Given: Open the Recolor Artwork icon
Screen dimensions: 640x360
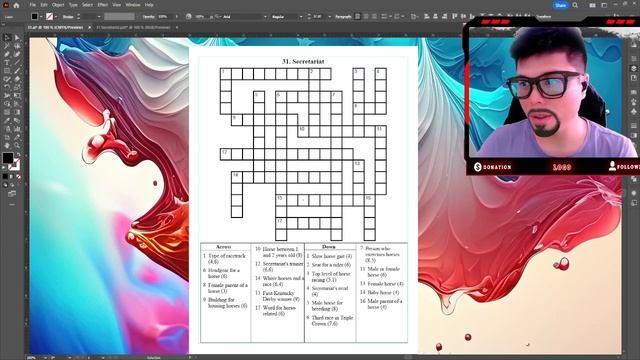Looking at the screenshot, I should (x=189, y=16).
